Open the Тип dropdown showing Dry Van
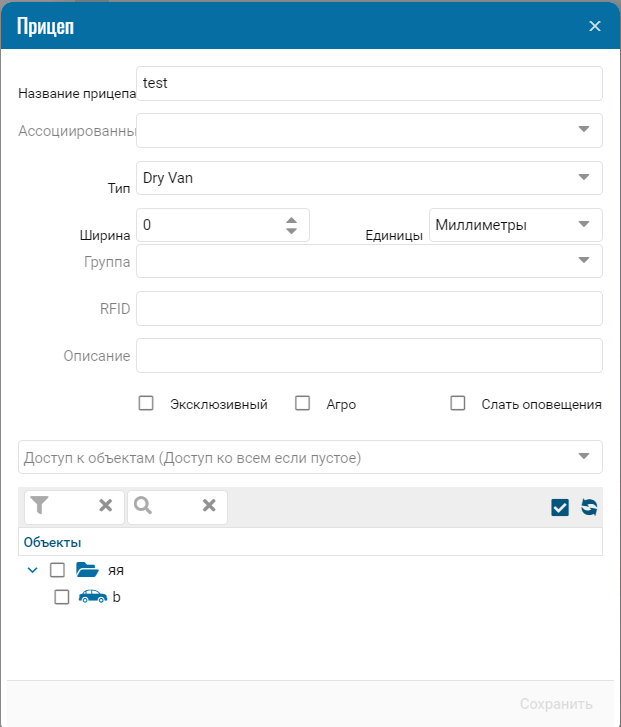The height and width of the screenshot is (727, 621). pos(369,178)
